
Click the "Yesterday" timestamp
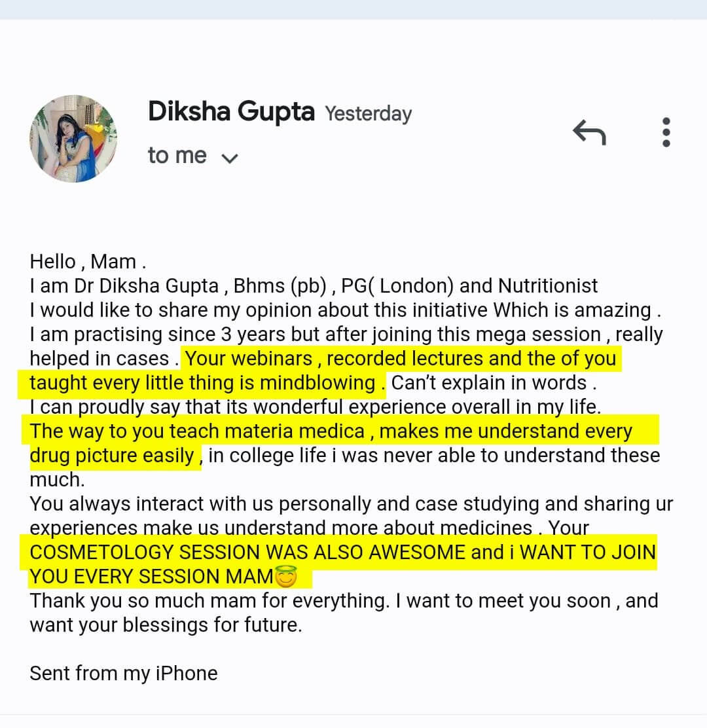[x=369, y=114]
